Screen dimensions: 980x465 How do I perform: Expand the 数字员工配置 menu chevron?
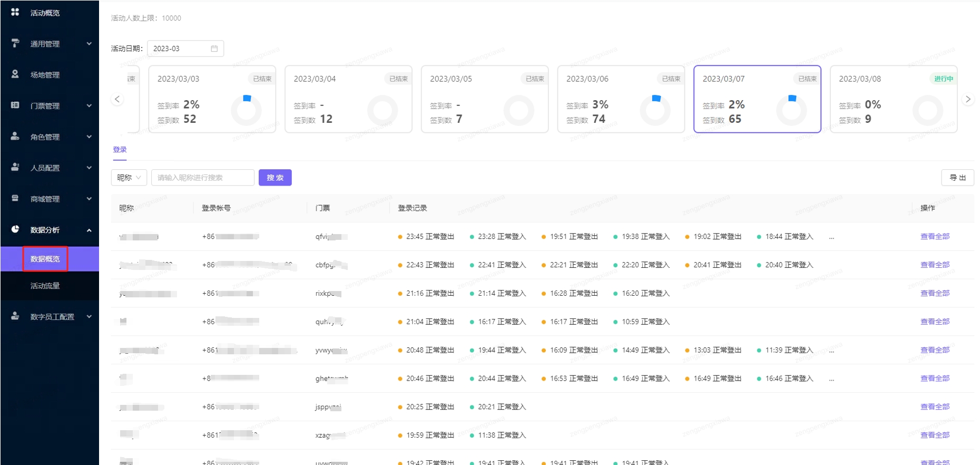point(89,317)
